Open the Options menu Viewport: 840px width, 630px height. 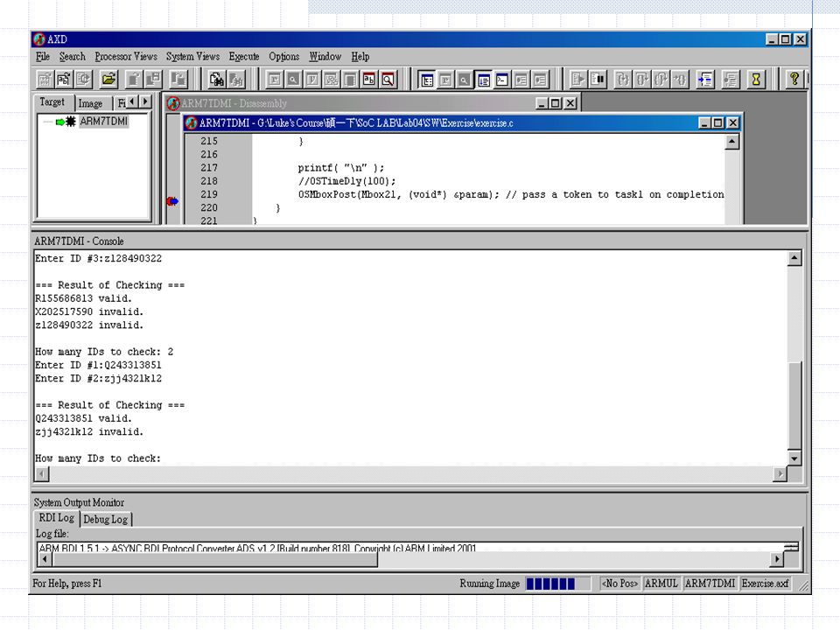click(x=283, y=57)
